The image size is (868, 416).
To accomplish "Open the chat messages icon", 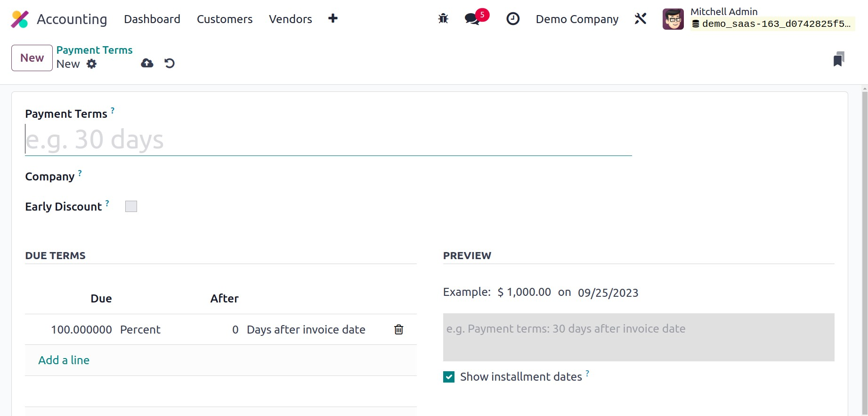I will point(472,19).
